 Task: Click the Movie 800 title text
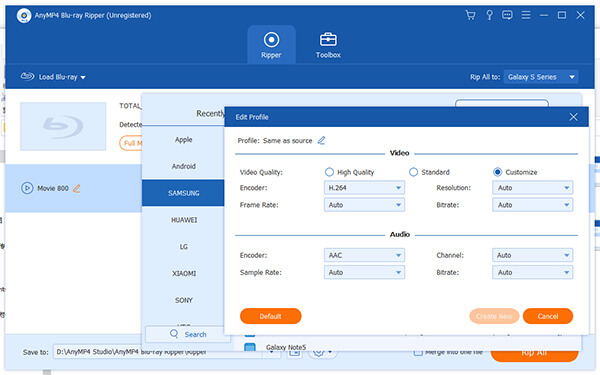pyautogui.click(x=53, y=188)
